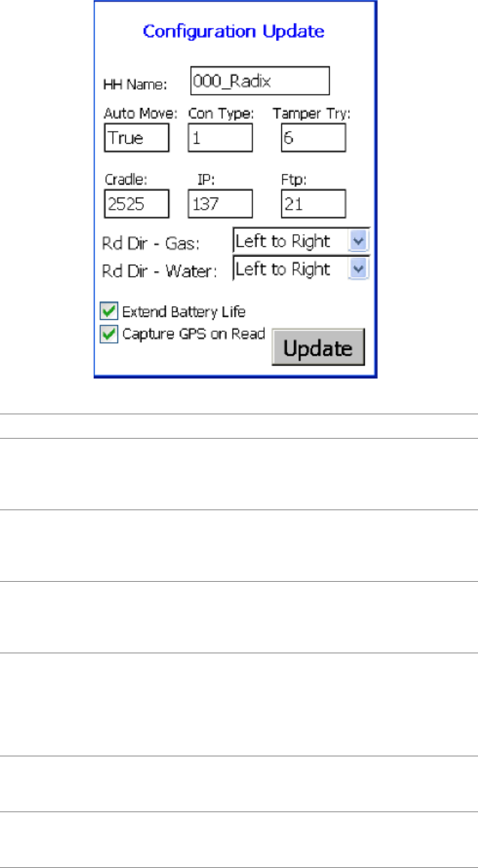Viewport: 478px width, 868px height.
Task: Click the HH Name label
Action: pyautogui.click(x=135, y=84)
